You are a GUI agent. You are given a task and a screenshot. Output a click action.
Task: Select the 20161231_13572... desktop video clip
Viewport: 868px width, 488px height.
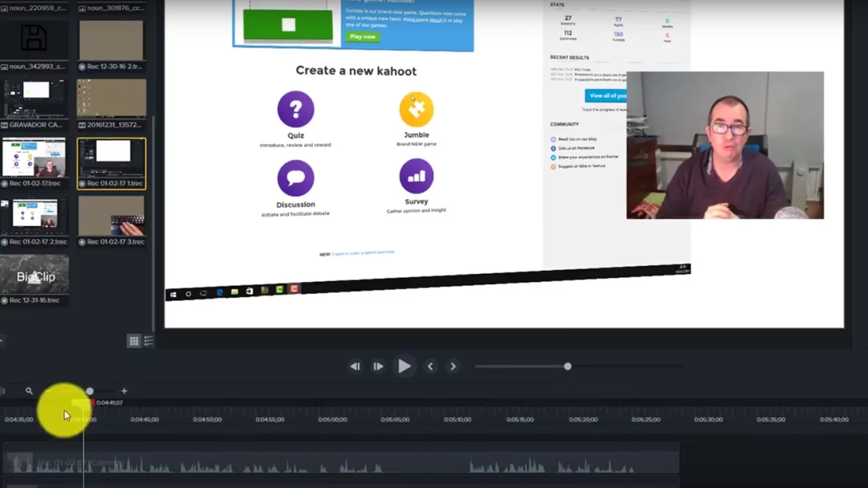click(x=111, y=104)
